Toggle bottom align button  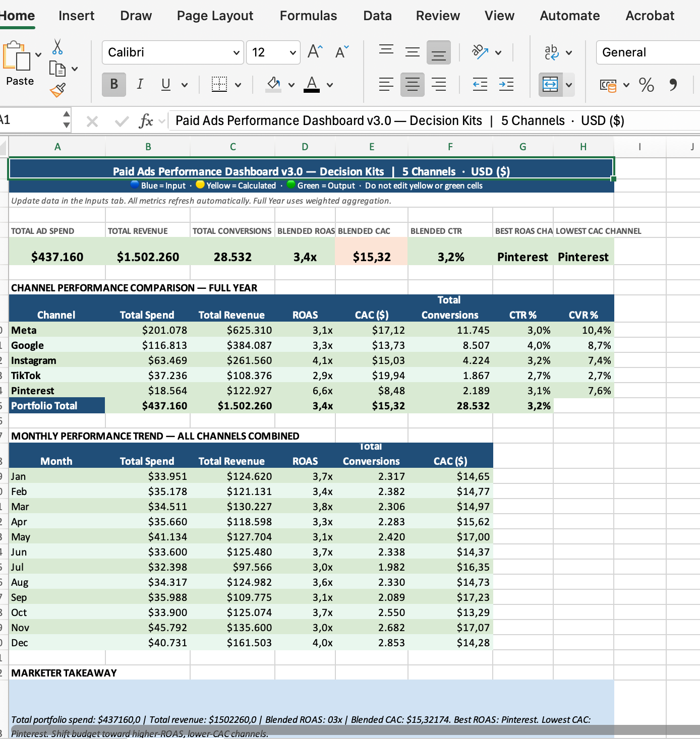tap(439, 52)
